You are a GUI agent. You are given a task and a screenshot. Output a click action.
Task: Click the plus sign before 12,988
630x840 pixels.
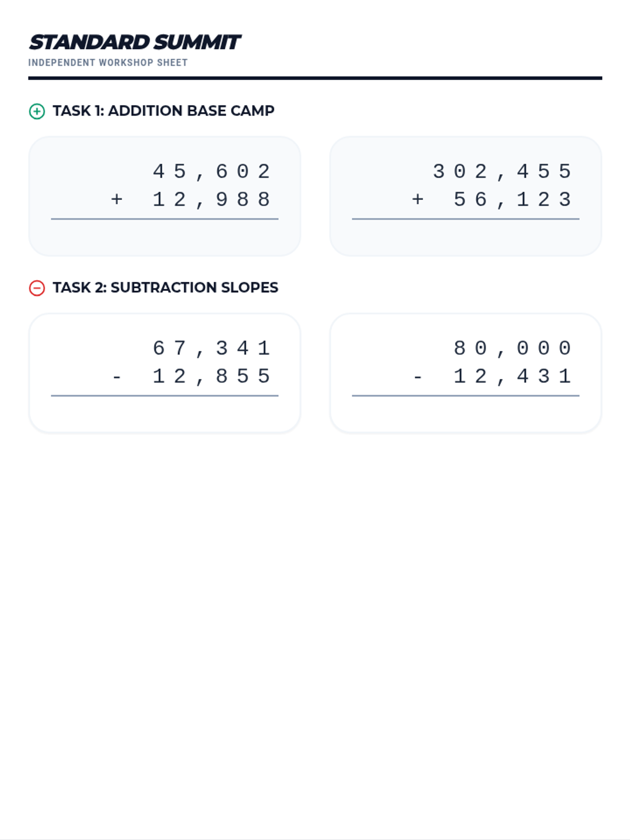pos(117,199)
